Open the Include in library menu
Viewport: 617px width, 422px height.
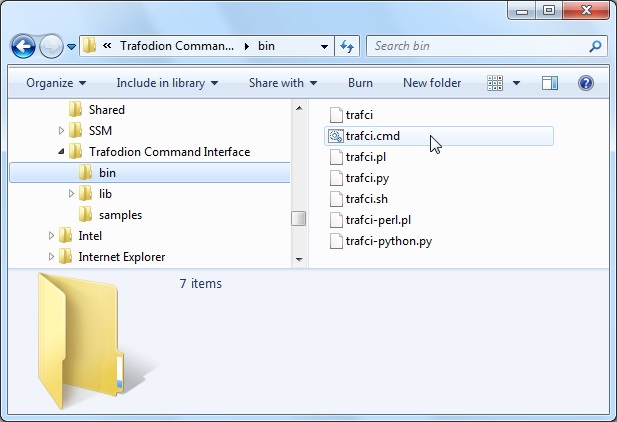(166, 83)
